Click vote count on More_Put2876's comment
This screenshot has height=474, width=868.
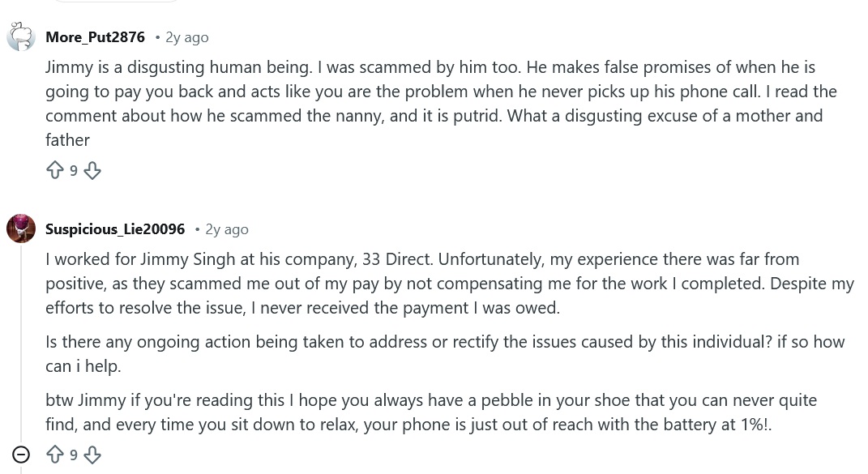[74, 171]
